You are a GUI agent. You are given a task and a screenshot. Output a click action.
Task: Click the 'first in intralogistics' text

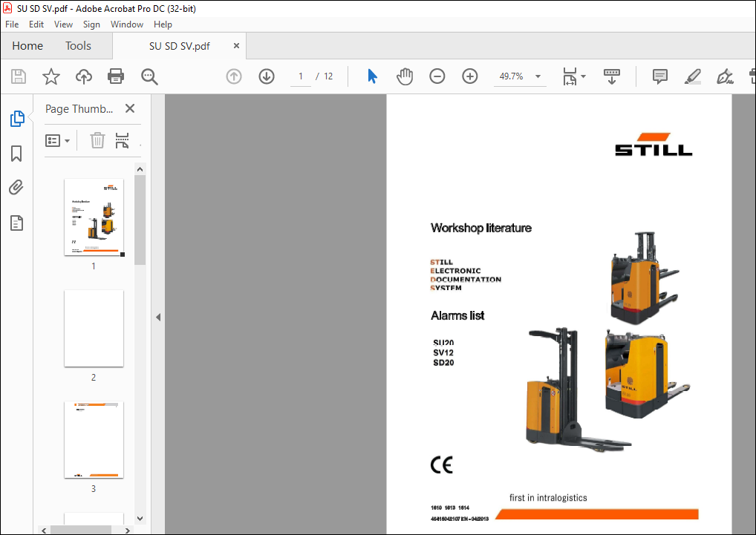(548, 498)
